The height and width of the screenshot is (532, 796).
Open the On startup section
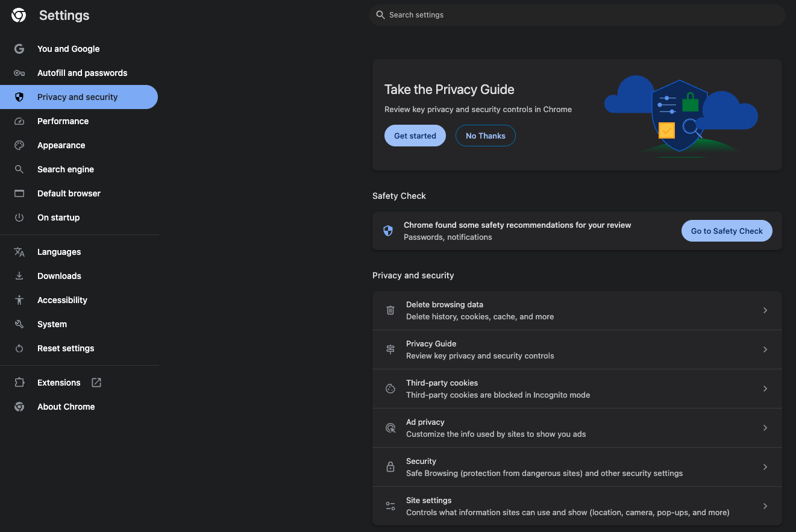coord(79,217)
